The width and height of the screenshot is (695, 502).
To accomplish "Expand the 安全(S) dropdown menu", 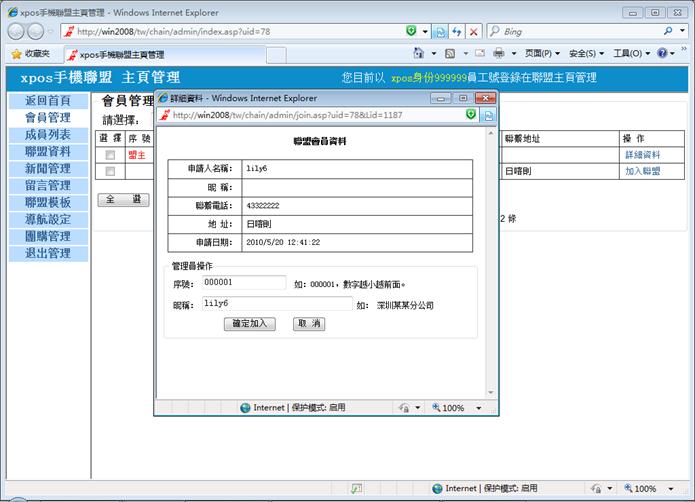I will click(586, 53).
